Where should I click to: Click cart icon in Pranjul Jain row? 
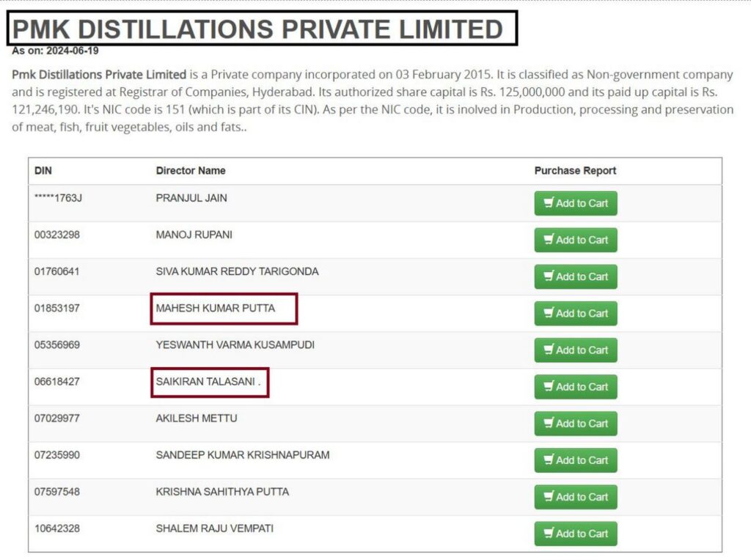click(549, 203)
